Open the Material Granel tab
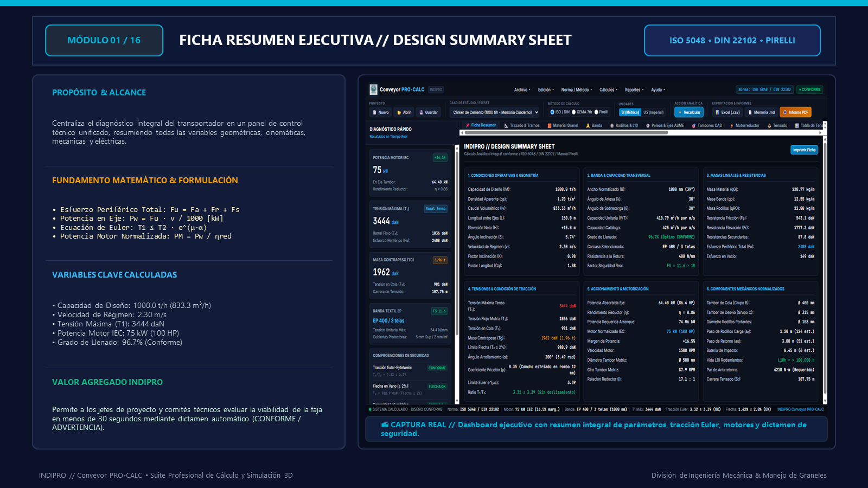This screenshot has width=868, height=488. pyautogui.click(x=563, y=125)
